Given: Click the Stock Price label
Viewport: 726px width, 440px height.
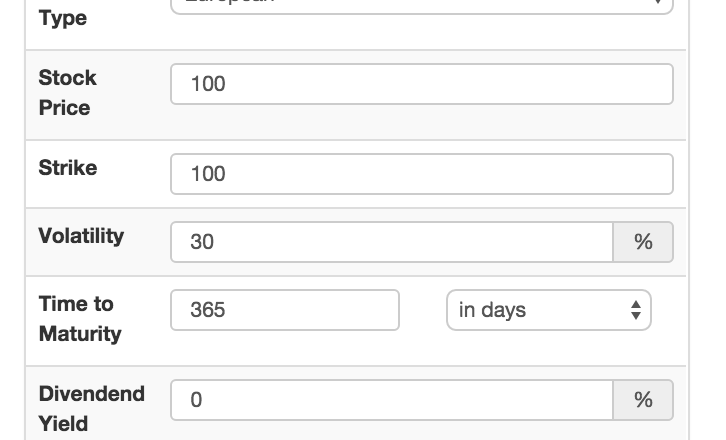Looking at the screenshot, I should point(67,92).
